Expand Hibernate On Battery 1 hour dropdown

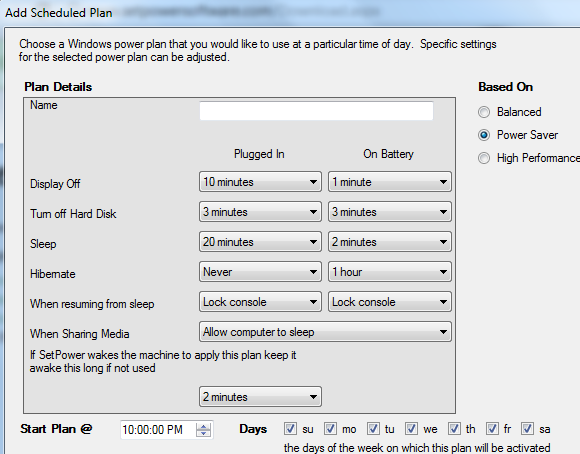tap(390, 272)
